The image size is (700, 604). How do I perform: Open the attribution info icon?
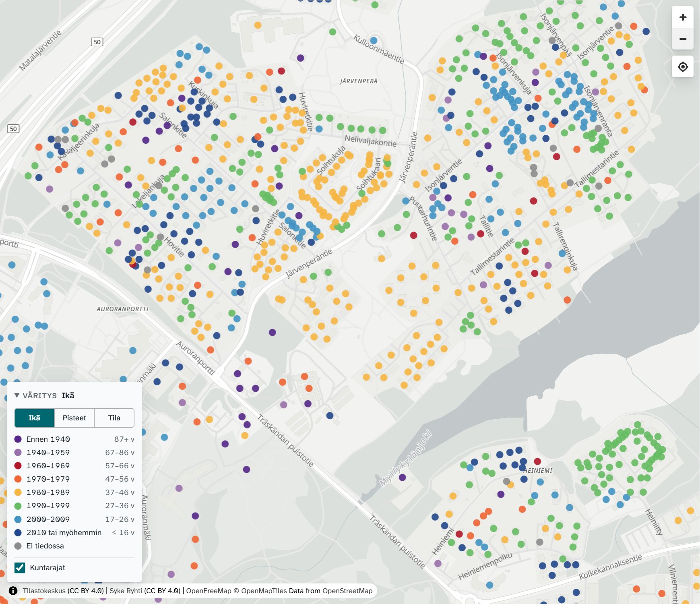(13, 591)
